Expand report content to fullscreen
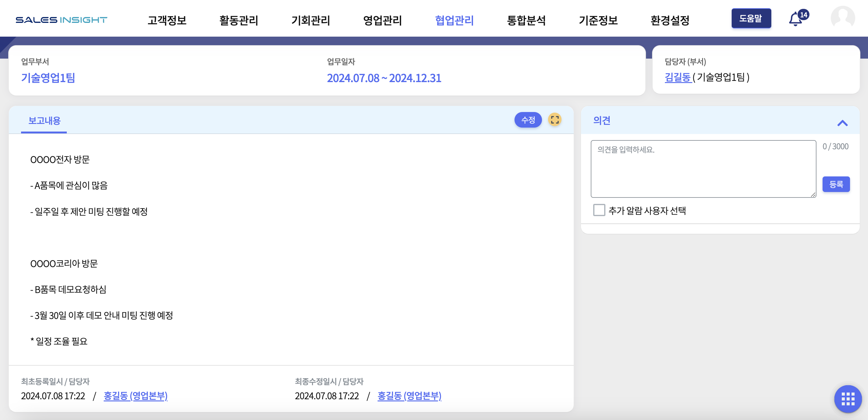 pyautogui.click(x=555, y=120)
